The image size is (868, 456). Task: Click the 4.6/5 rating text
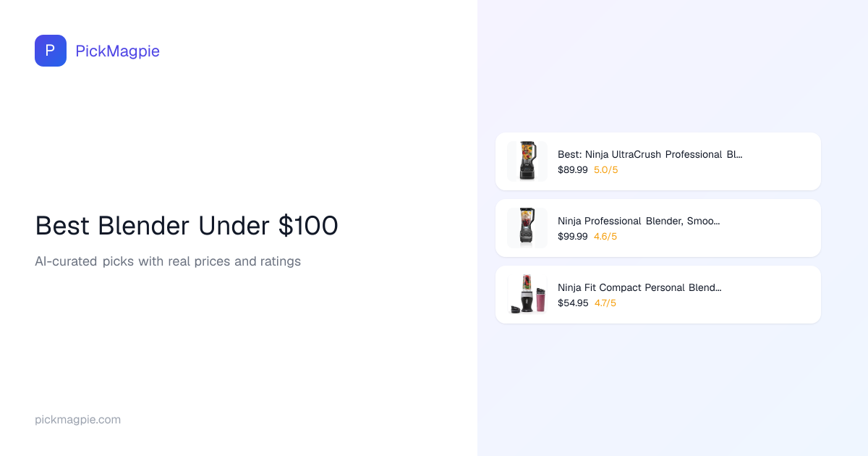605,237
